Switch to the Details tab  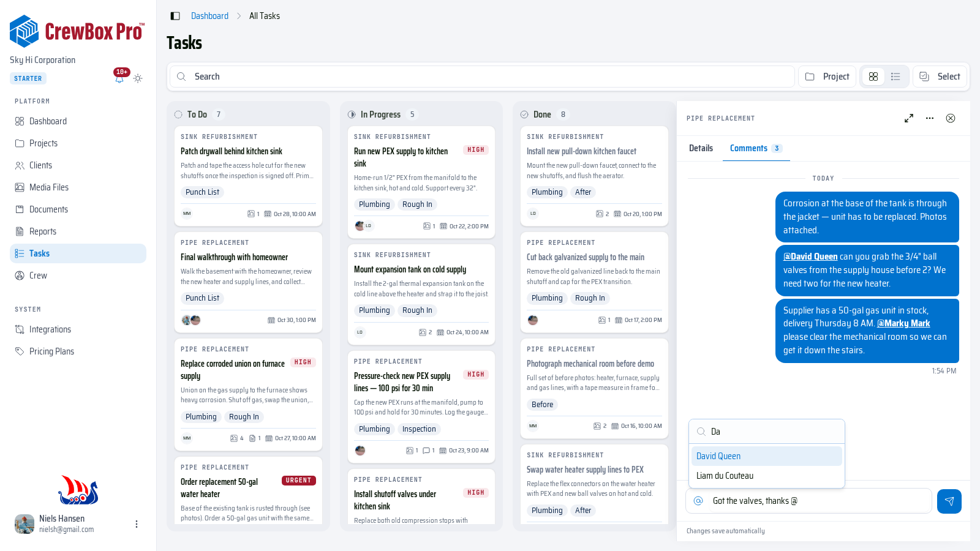pos(701,148)
